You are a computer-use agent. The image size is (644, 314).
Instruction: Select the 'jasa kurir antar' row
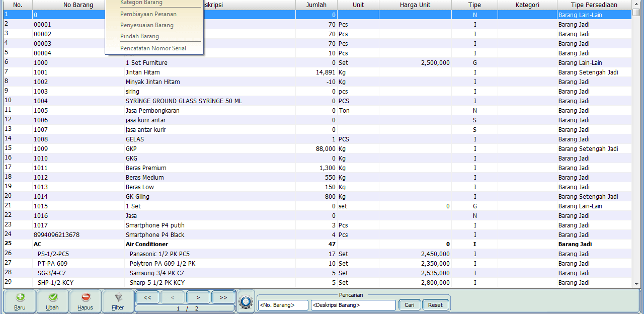[x=317, y=120]
